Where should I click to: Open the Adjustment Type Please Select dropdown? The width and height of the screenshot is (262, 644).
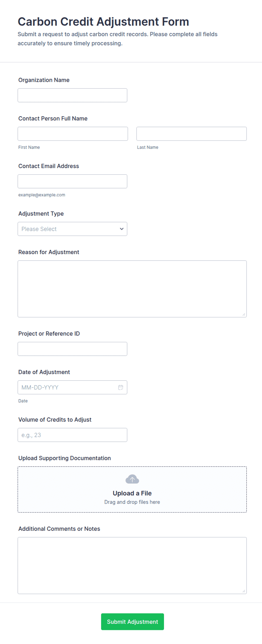click(72, 229)
